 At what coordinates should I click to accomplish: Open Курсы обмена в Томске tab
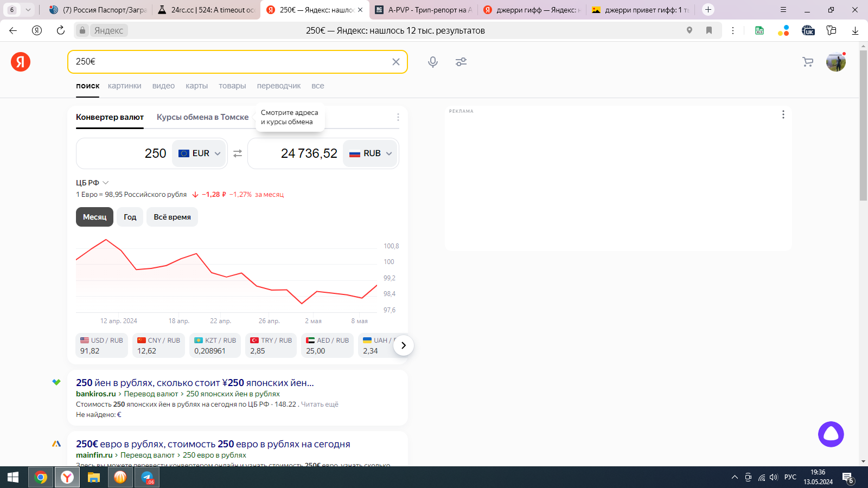202,117
